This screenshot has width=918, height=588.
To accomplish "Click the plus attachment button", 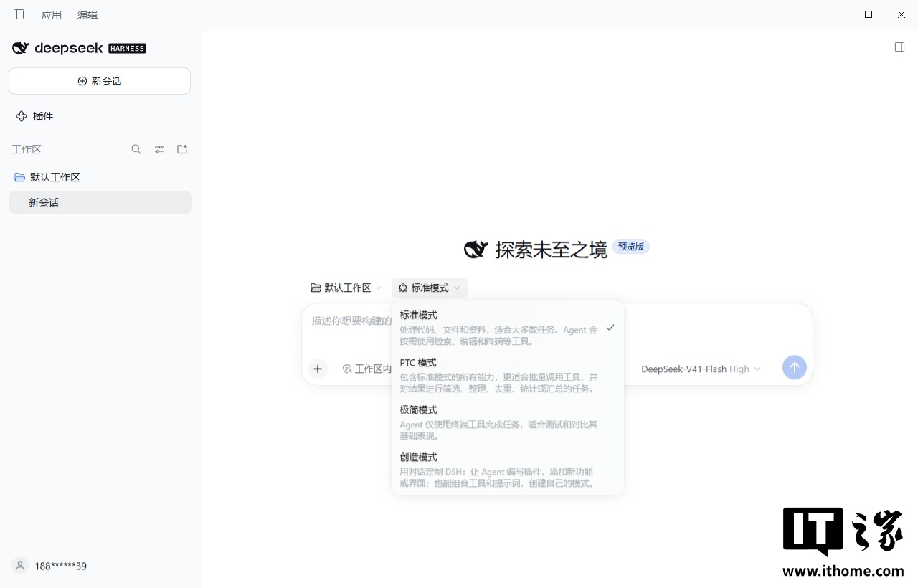I will pos(318,369).
